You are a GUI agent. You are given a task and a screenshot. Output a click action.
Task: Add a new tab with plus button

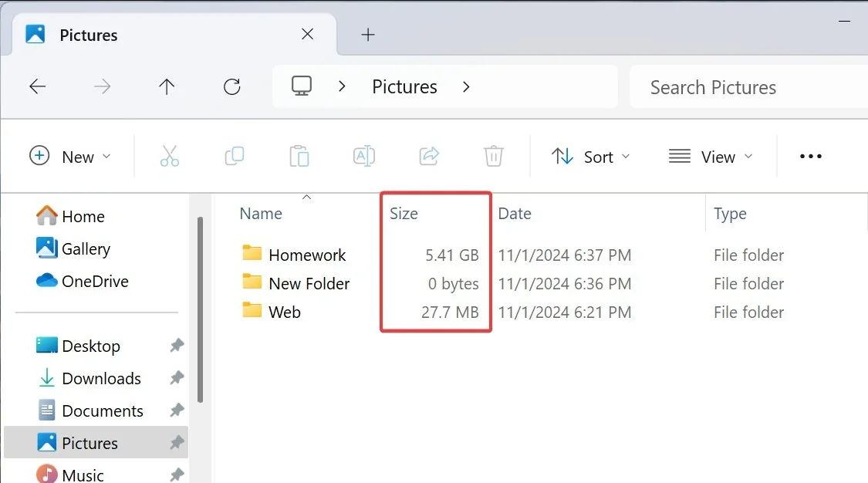point(368,35)
